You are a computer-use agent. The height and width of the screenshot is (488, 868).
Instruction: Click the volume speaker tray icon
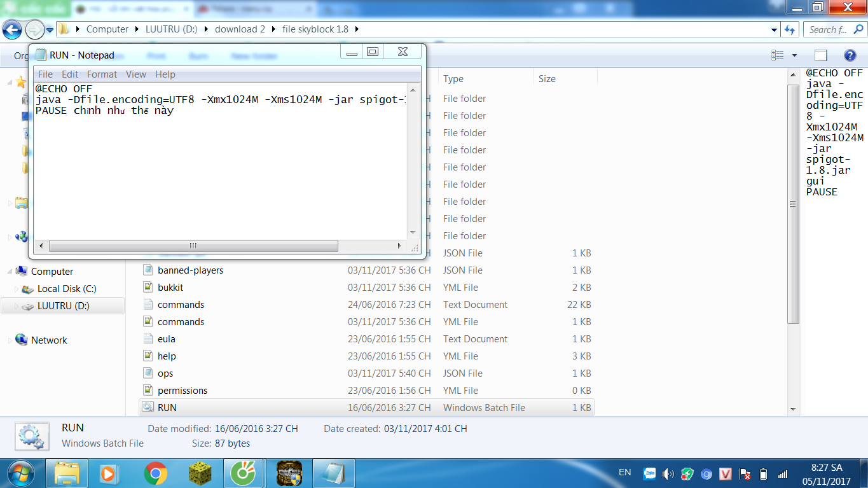(x=668, y=474)
